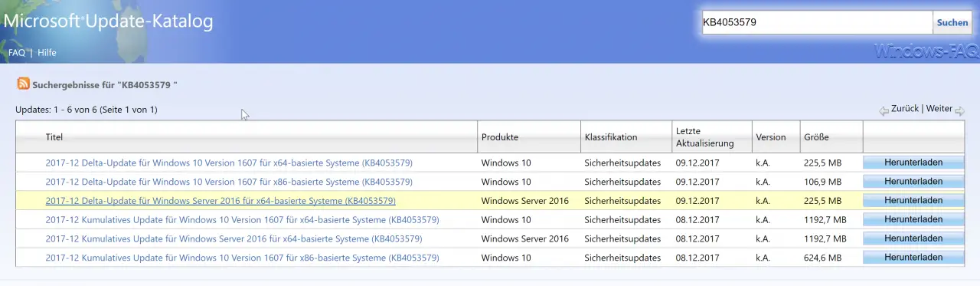The width and height of the screenshot is (980, 286).
Task: Click the Suchergebnisse für "KB4053579" heading
Action: click(105, 84)
